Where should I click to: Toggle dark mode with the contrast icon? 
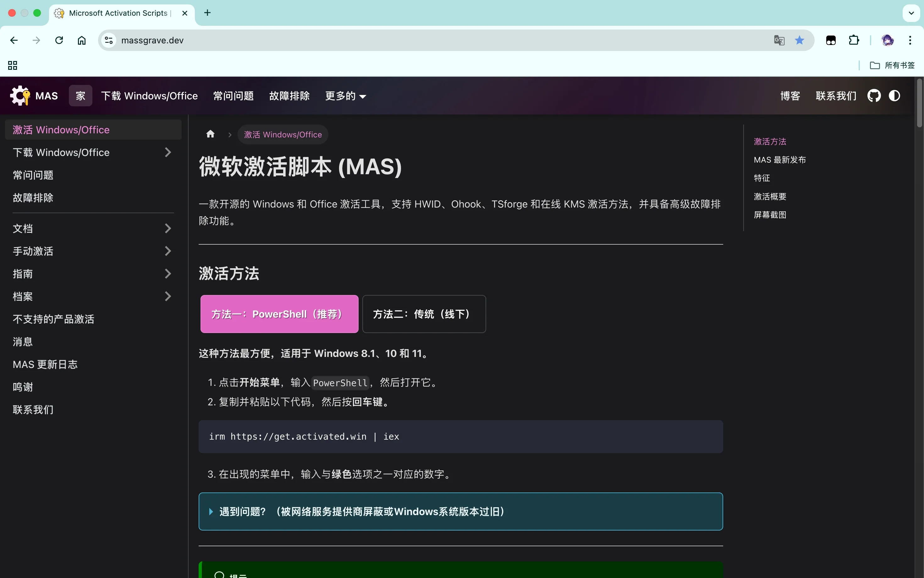(895, 96)
